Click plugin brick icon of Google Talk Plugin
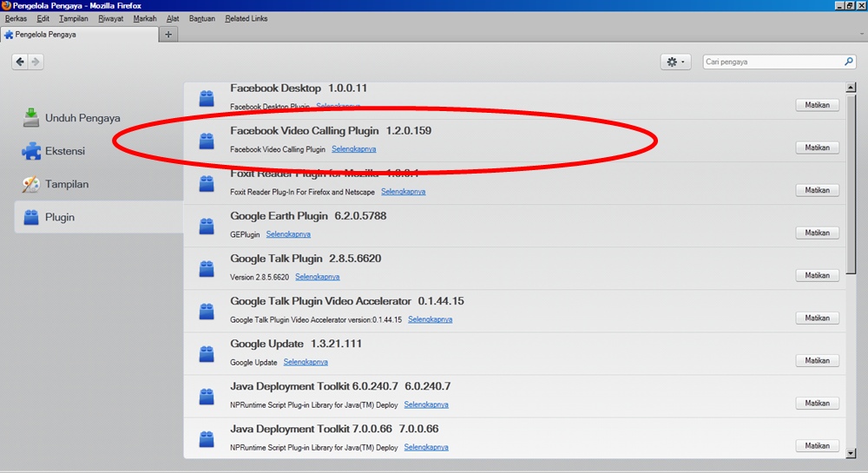Viewport: 868px width, 473px height. (x=207, y=269)
